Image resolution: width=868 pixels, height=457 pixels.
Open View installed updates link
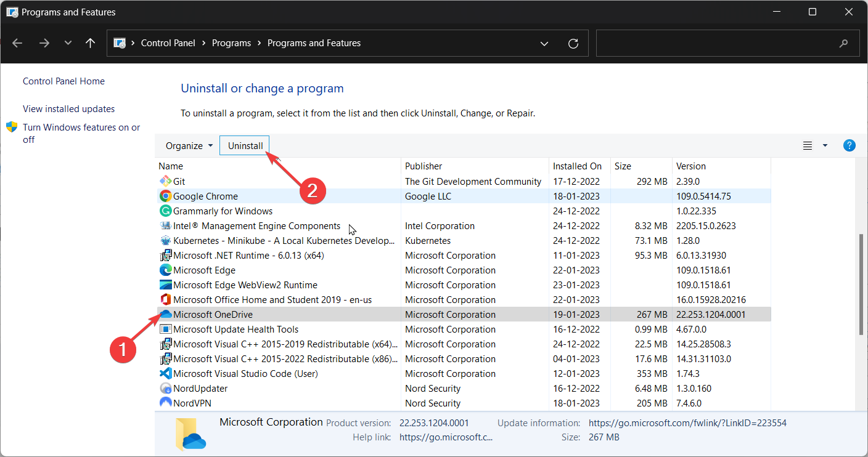coord(68,109)
